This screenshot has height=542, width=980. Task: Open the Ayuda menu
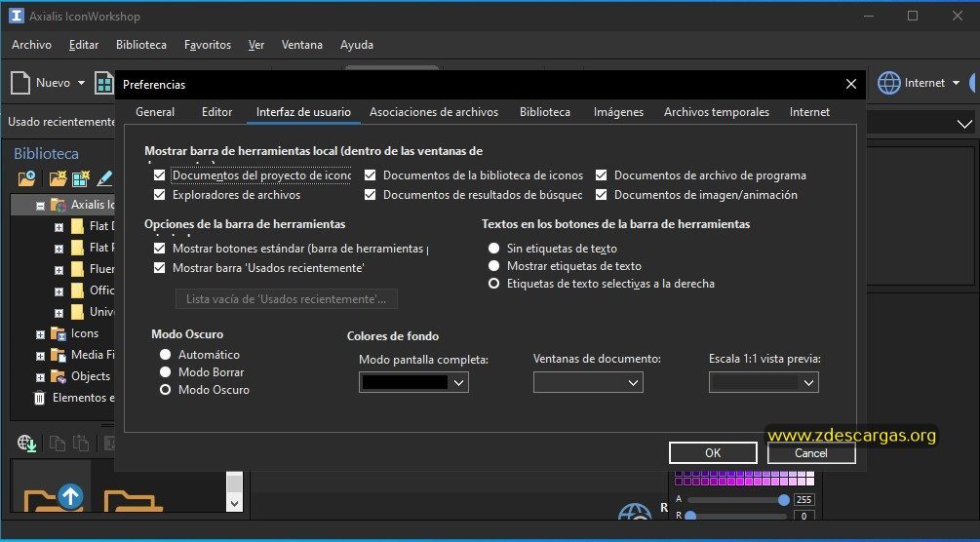tap(356, 45)
